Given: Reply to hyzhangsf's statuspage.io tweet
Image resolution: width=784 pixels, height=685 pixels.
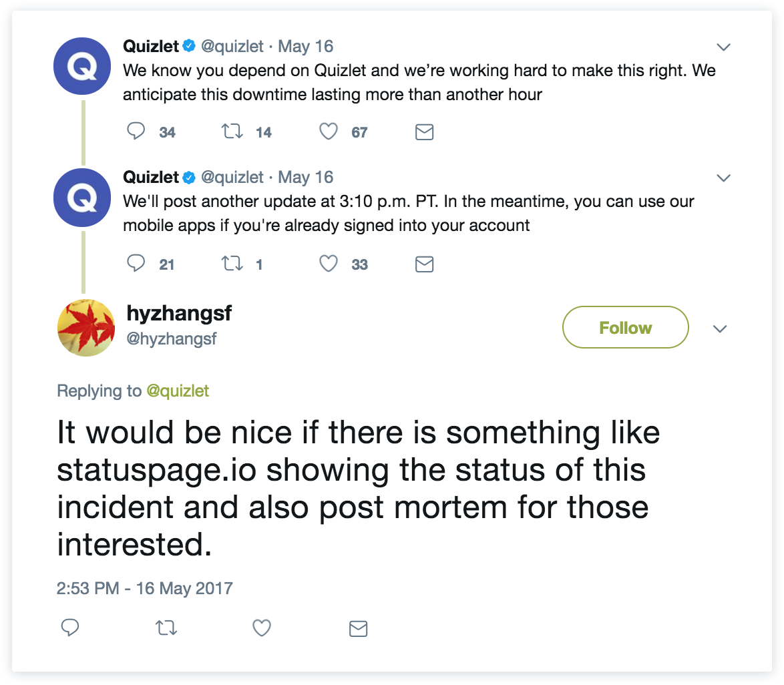Looking at the screenshot, I should tap(70, 628).
